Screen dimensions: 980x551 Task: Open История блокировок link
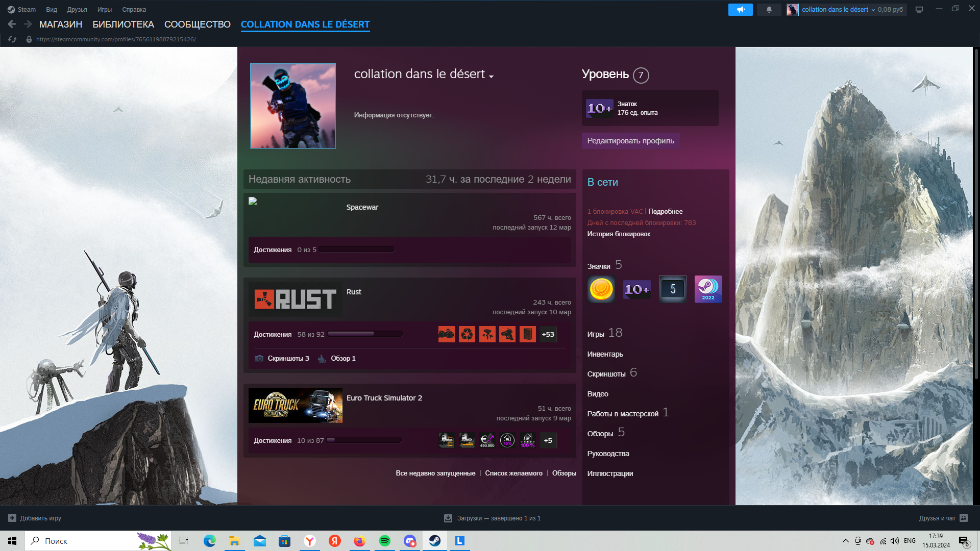(619, 234)
